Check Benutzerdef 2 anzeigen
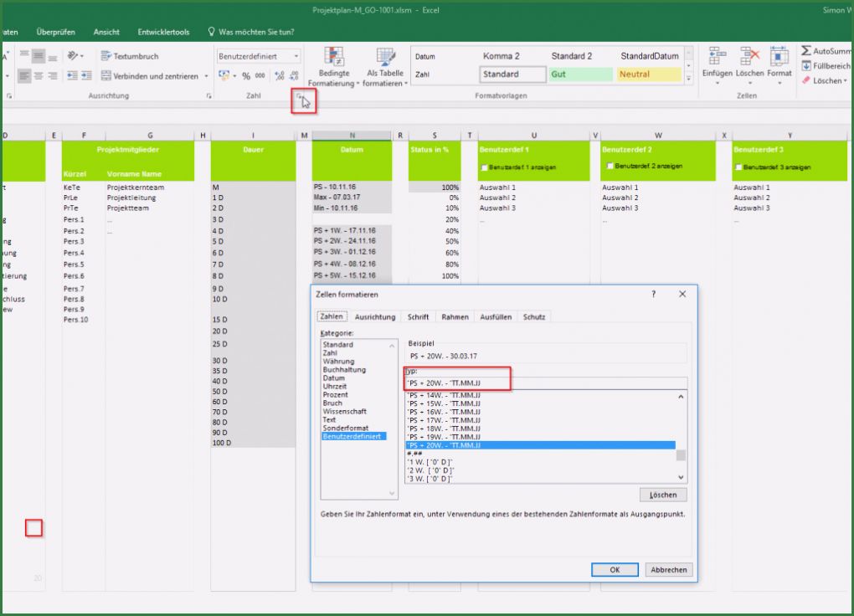 pos(608,167)
